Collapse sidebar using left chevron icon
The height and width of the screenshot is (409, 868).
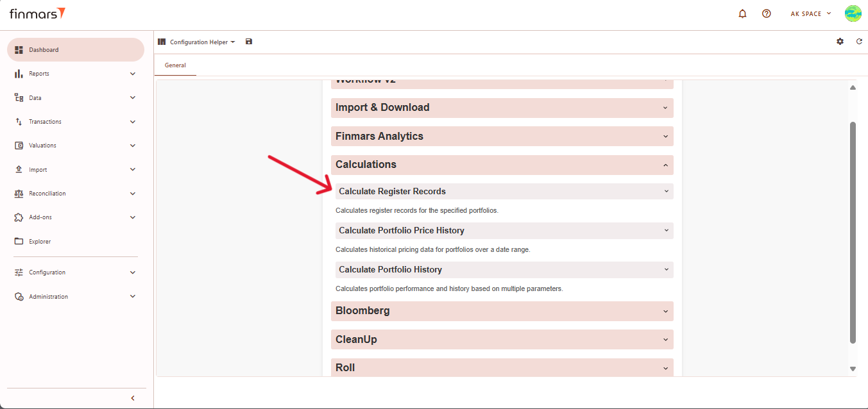click(133, 398)
